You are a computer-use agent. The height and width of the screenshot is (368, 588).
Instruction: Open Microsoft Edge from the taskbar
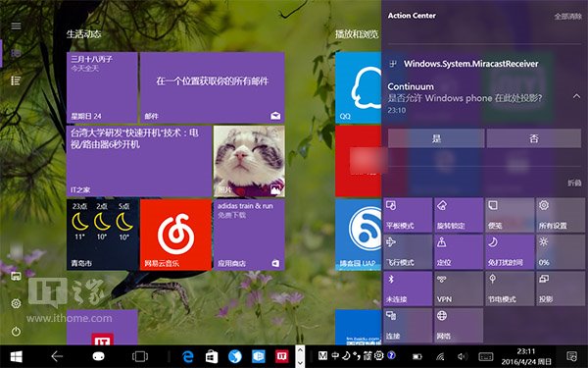click(x=187, y=356)
